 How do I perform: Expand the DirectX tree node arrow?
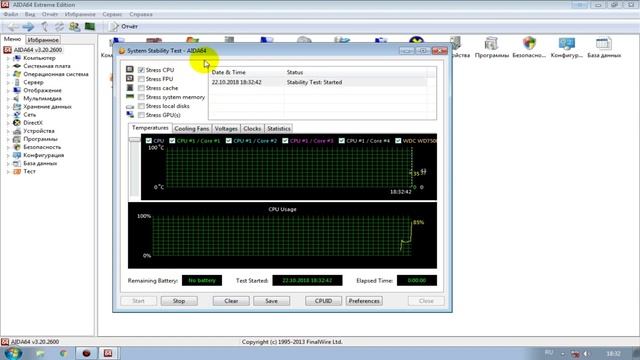pyautogui.click(x=8, y=123)
